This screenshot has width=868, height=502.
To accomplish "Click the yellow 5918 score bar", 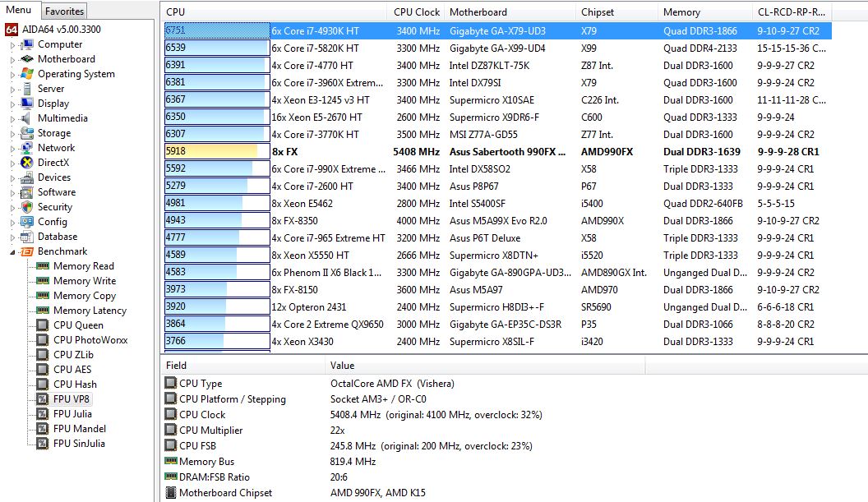I will [x=217, y=151].
